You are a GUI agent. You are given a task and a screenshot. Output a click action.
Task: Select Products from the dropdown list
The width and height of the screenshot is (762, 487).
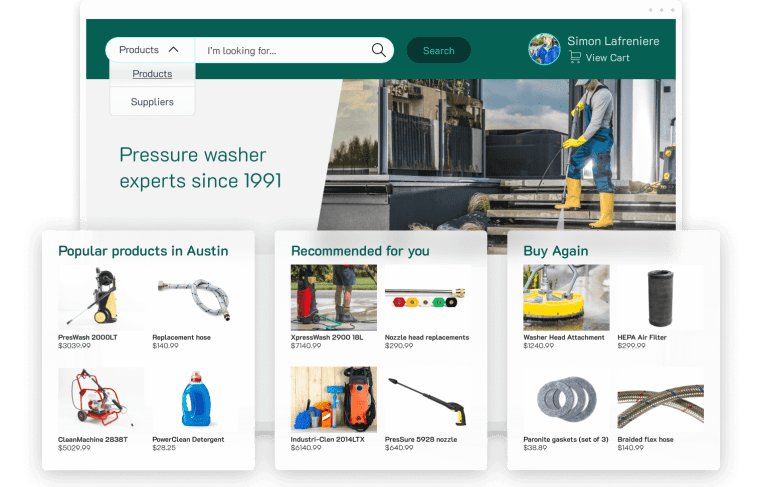152,74
